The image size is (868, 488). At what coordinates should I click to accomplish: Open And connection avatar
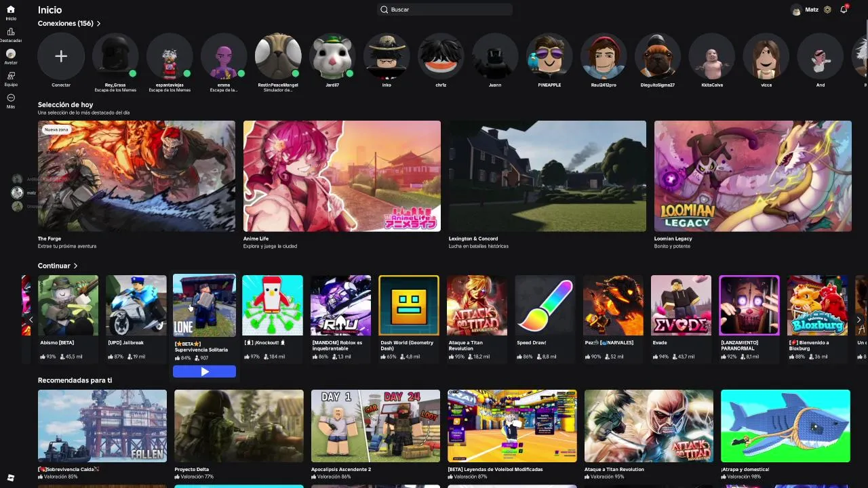click(821, 56)
